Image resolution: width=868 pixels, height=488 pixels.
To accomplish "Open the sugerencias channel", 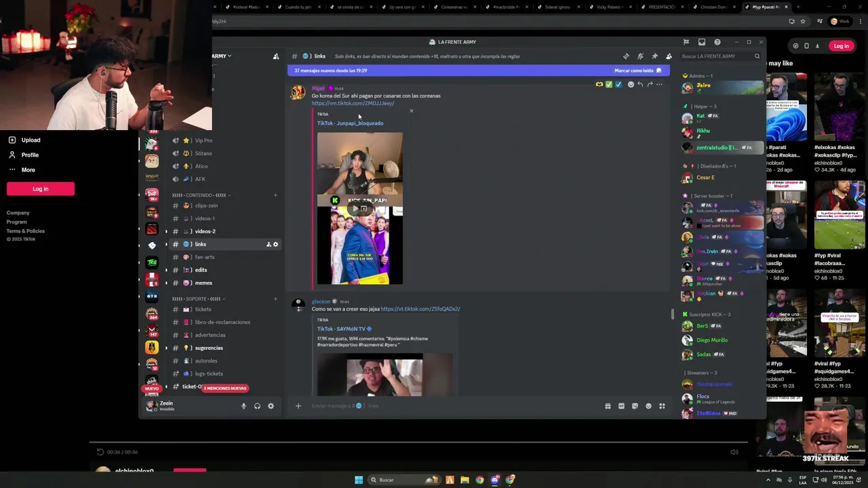I will [x=224, y=348].
